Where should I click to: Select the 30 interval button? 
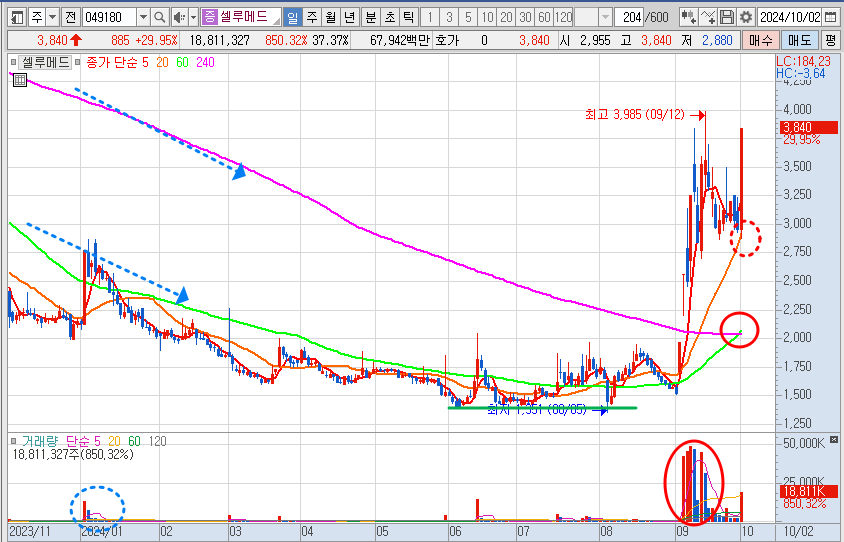(525, 18)
